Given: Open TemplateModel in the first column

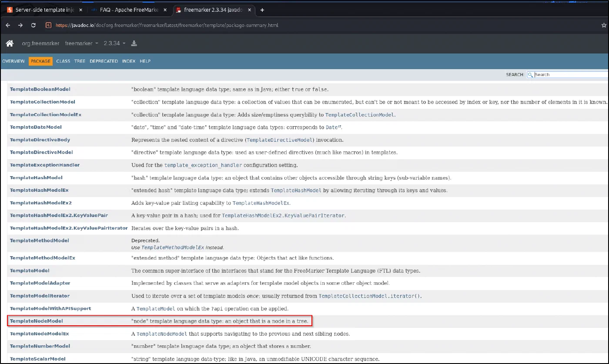Looking at the screenshot, I should [x=30, y=270].
